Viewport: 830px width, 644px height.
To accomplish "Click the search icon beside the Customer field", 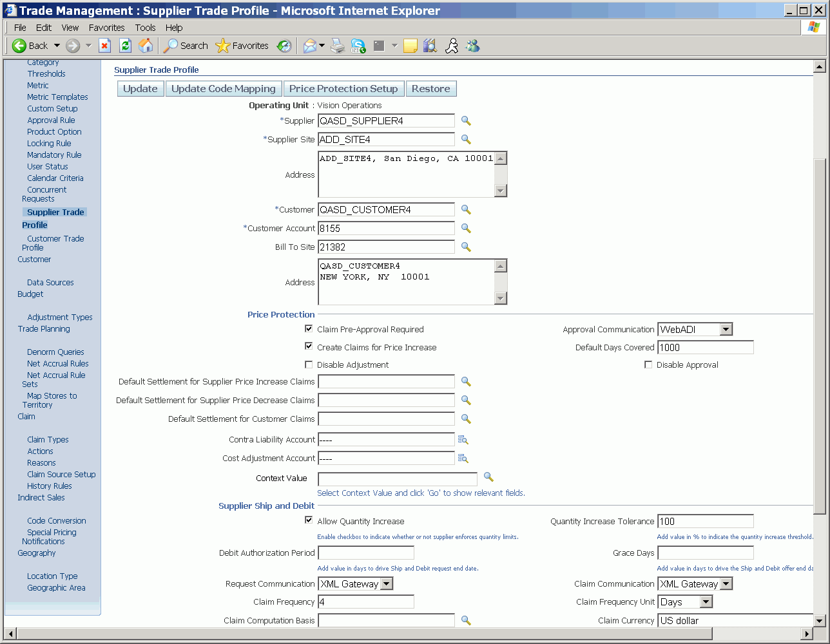I will click(466, 210).
